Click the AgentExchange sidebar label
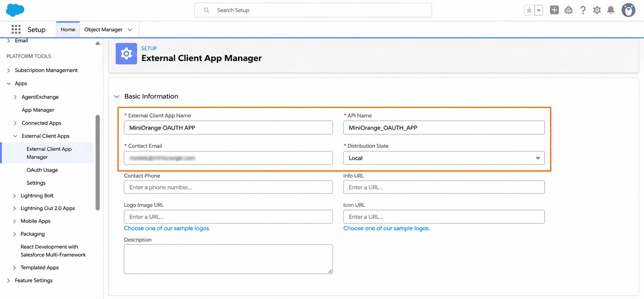 [40, 97]
